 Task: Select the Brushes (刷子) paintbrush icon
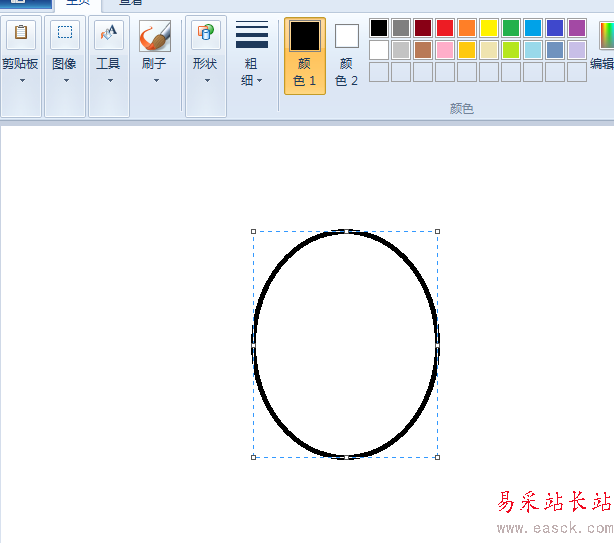pyautogui.click(x=155, y=36)
